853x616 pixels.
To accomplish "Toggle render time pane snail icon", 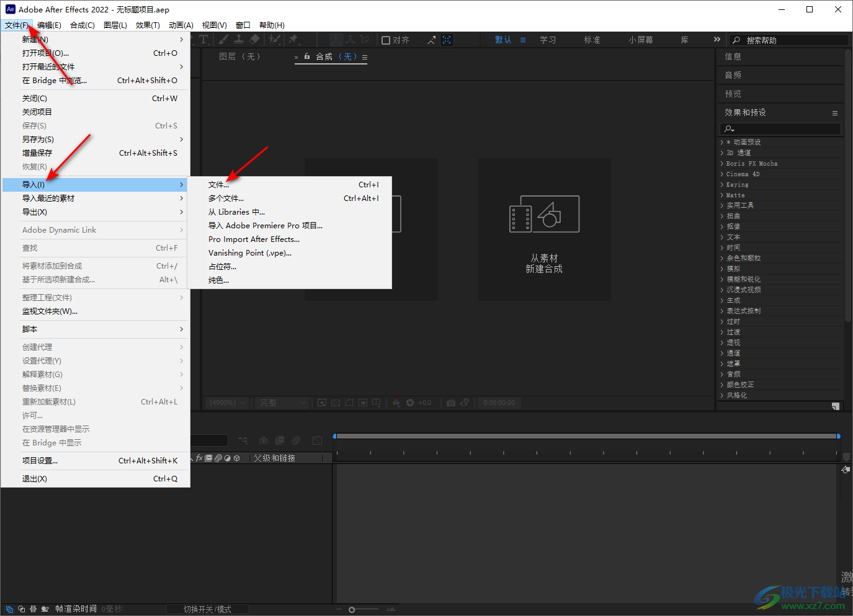I will point(45,609).
